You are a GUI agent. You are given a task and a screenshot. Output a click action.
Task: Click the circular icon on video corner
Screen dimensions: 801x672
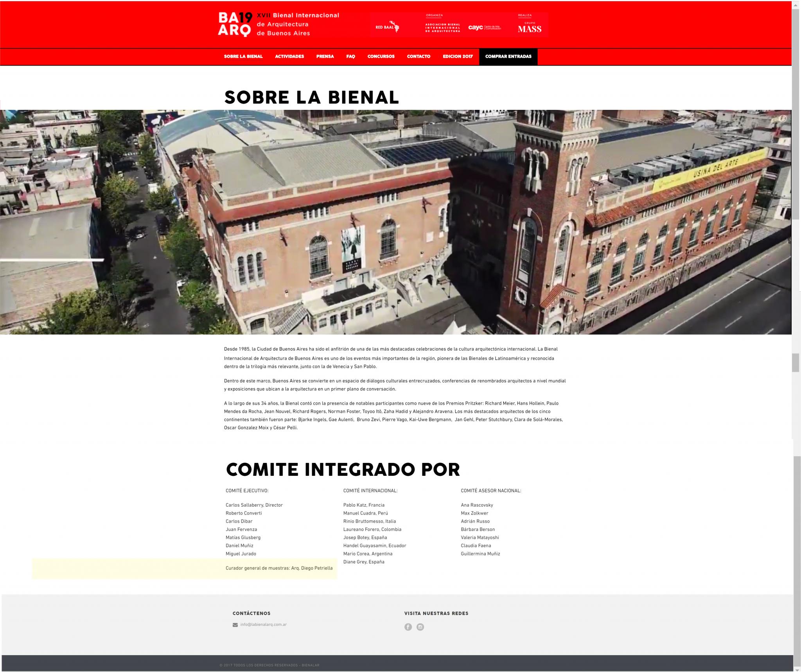click(x=782, y=119)
